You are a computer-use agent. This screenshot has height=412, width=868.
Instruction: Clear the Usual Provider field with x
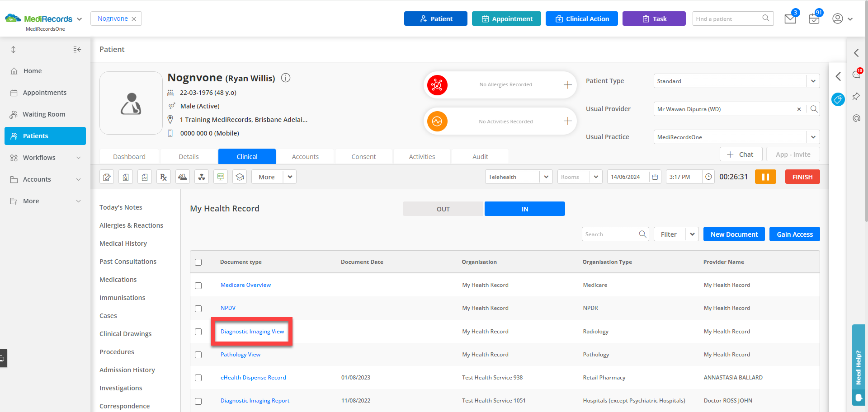tap(799, 109)
